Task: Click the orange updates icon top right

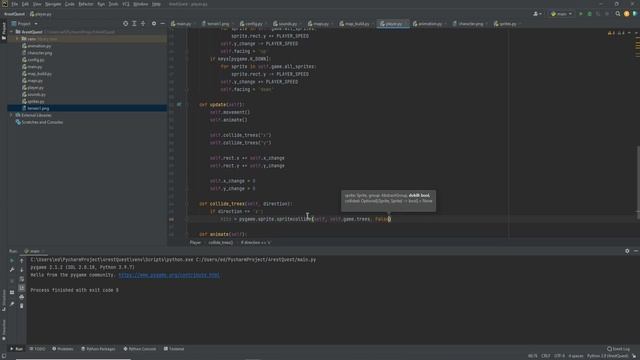Action: coord(627,14)
